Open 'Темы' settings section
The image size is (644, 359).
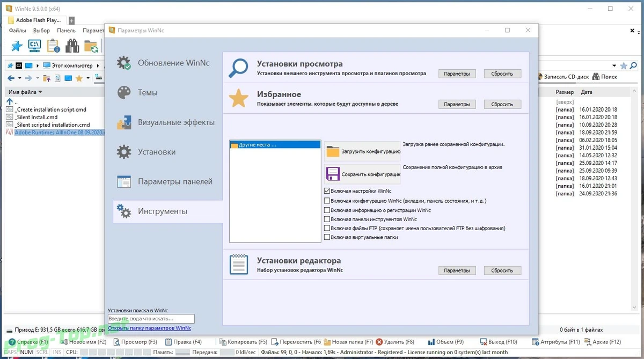click(167, 92)
